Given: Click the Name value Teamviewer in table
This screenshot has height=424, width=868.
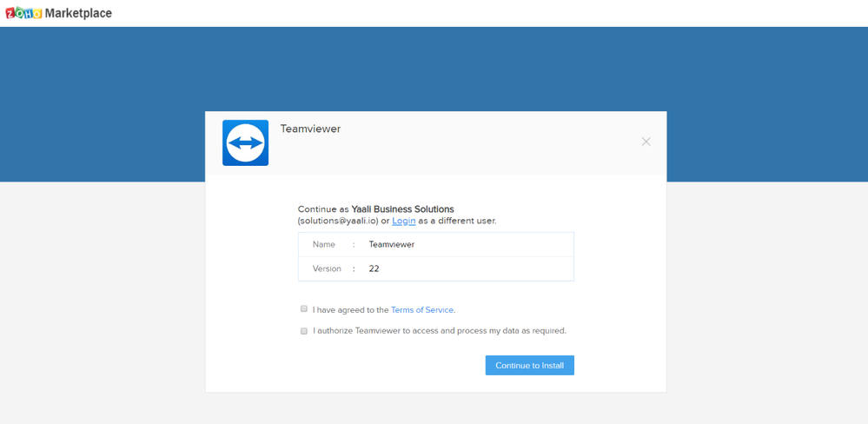Looking at the screenshot, I should point(391,245).
